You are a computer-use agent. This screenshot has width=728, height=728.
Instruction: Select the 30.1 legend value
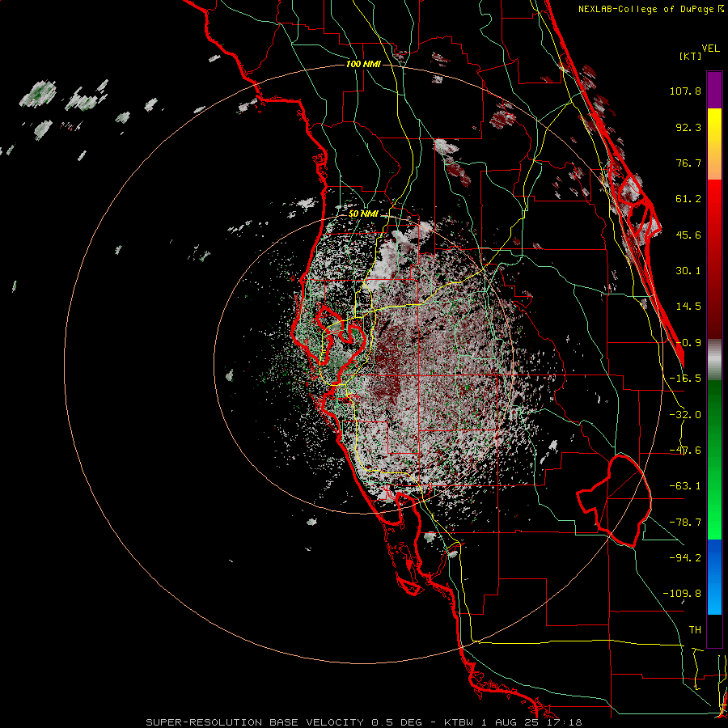[688, 271]
